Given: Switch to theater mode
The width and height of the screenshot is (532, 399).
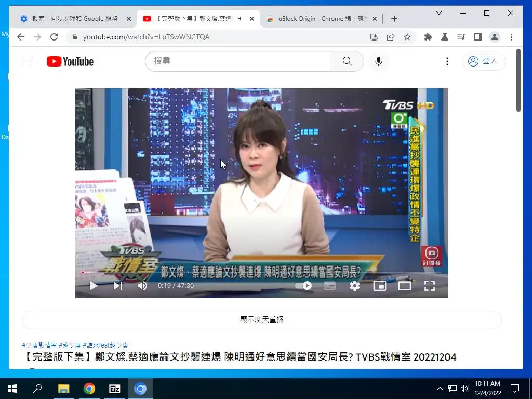Looking at the screenshot, I should (x=404, y=286).
